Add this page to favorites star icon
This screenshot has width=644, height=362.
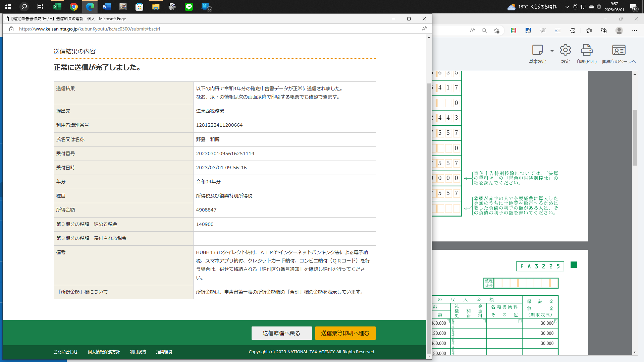pos(497,31)
